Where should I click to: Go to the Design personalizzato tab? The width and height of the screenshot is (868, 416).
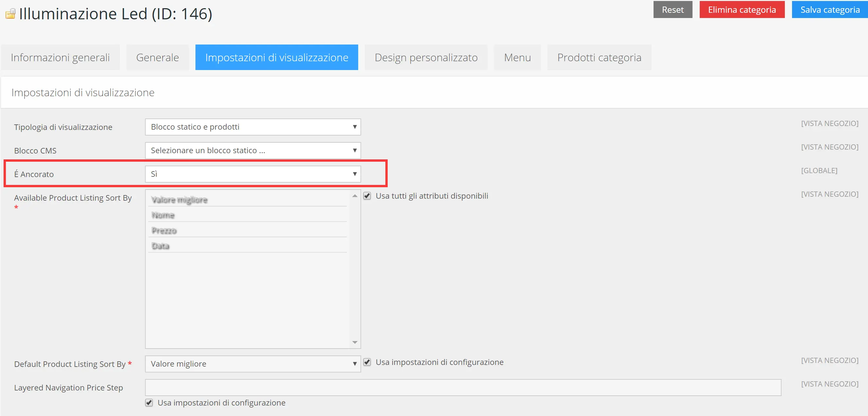tap(426, 57)
